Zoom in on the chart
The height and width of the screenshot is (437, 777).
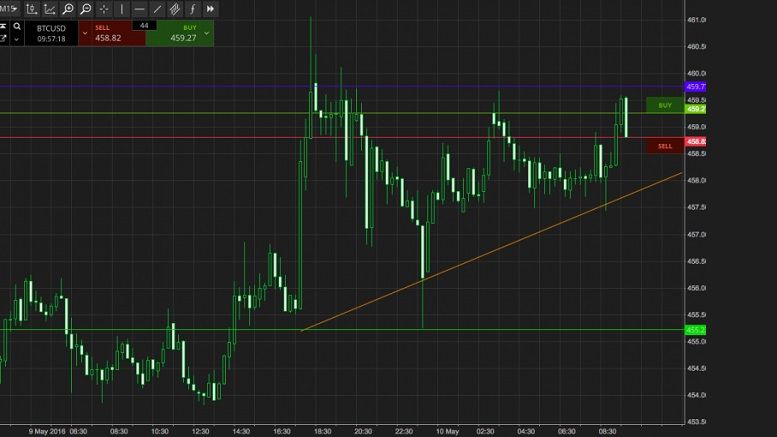[68, 9]
